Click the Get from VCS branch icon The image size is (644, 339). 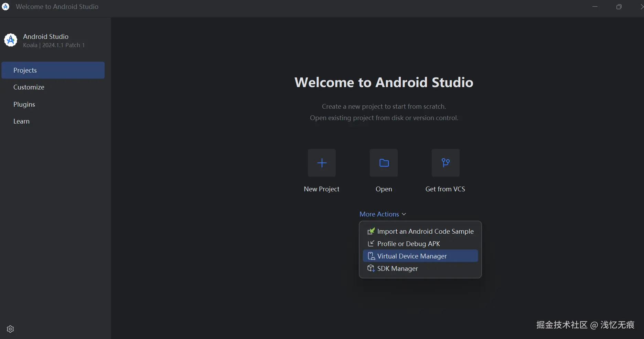point(446,163)
